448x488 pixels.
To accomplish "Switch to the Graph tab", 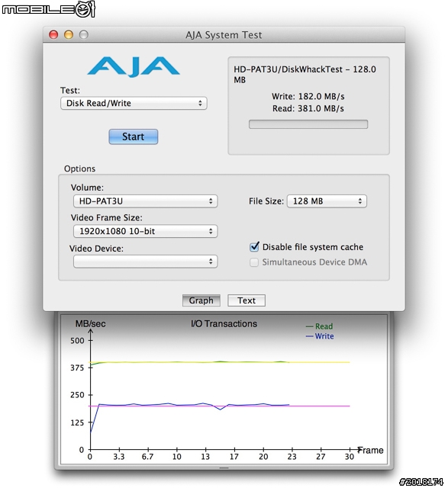I will point(201,300).
